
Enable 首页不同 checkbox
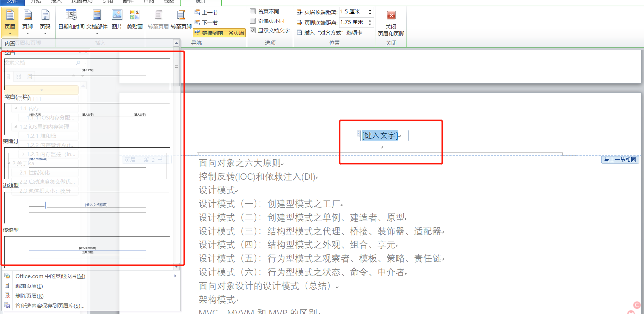(253, 11)
